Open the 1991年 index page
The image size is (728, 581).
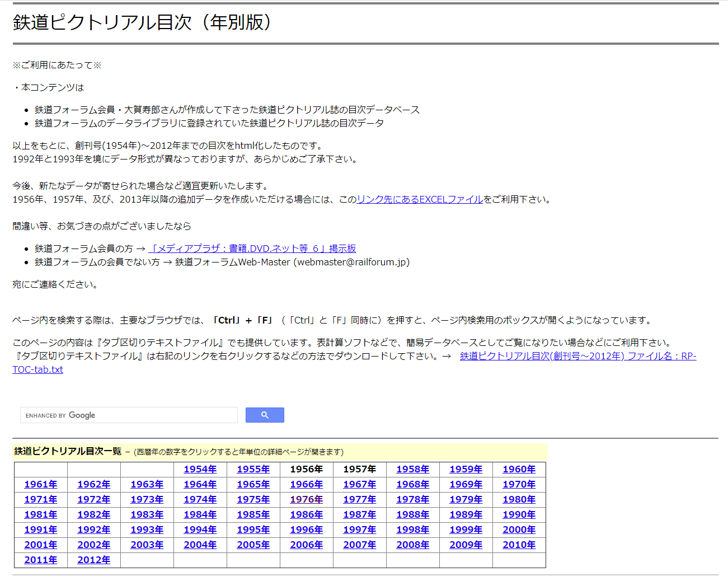point(41,530)
